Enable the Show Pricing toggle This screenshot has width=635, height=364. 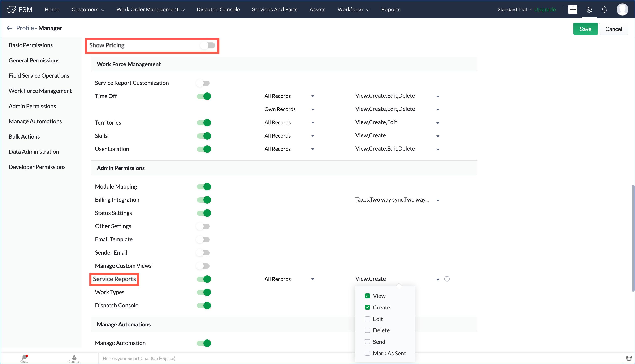click(x=208, y=45)
